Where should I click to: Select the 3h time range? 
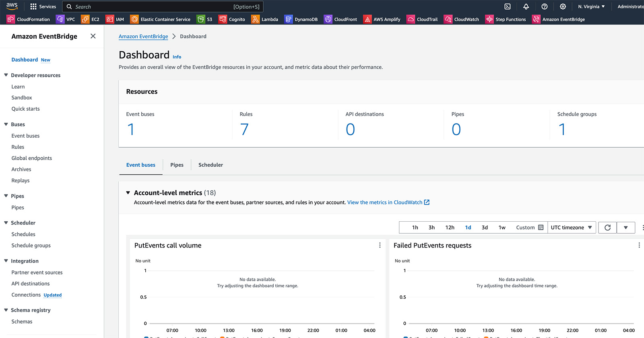pos(431,227)
